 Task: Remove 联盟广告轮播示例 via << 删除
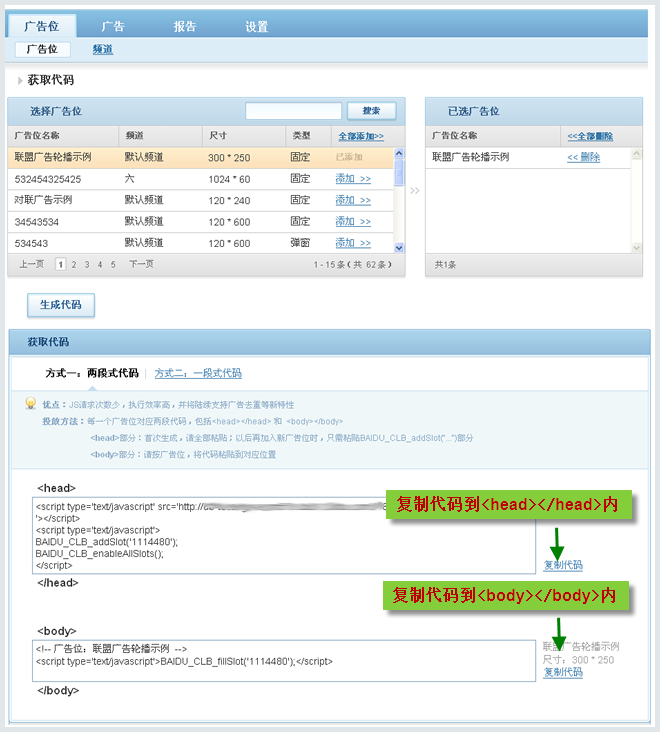pyautogui.click(x=583, y=157)
